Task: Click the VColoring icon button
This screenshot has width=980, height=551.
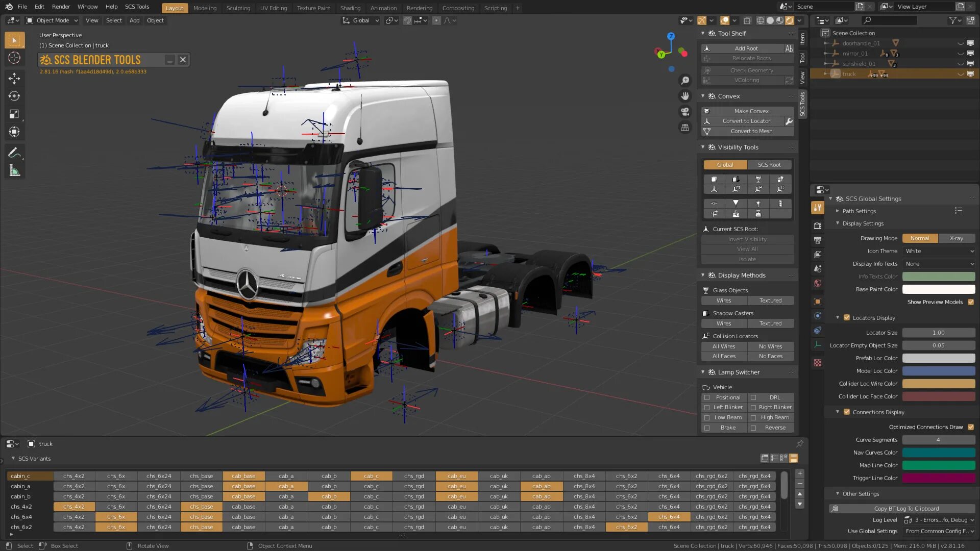Action: 707,80
